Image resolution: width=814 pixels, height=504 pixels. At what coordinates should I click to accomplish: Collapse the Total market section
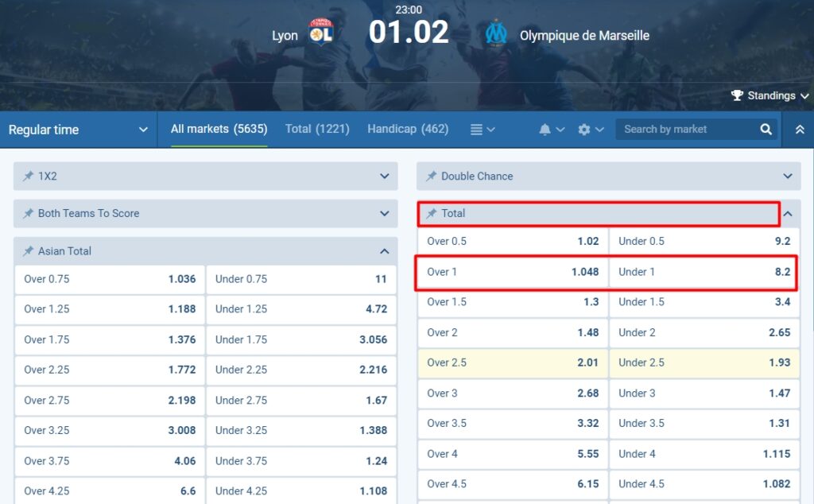788,214
